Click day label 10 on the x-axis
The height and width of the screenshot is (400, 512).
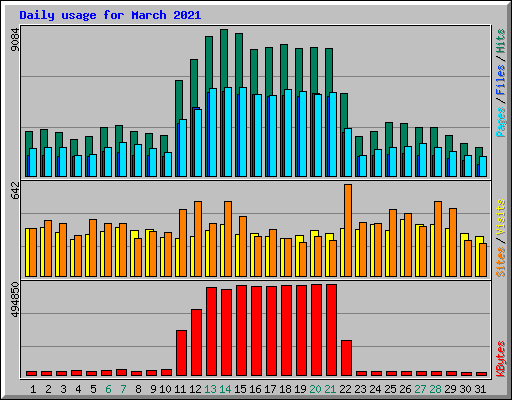(x=165, y=389)
